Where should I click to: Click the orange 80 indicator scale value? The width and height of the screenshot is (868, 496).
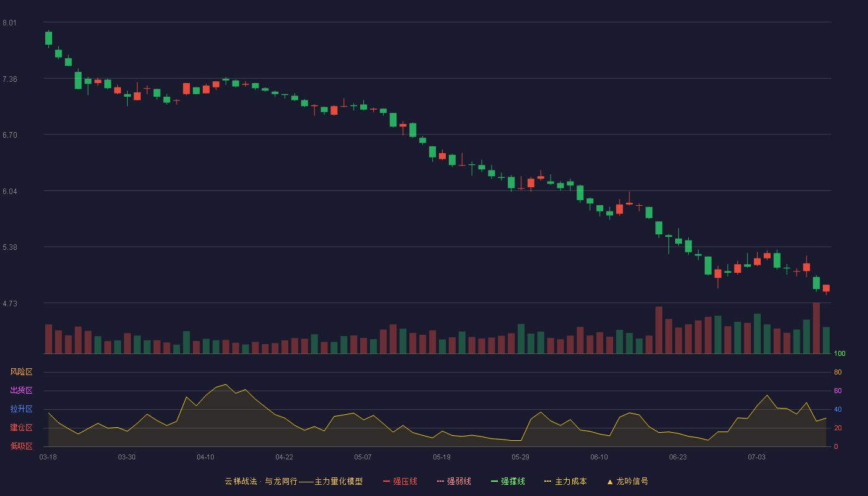click(x=838, y=373)
